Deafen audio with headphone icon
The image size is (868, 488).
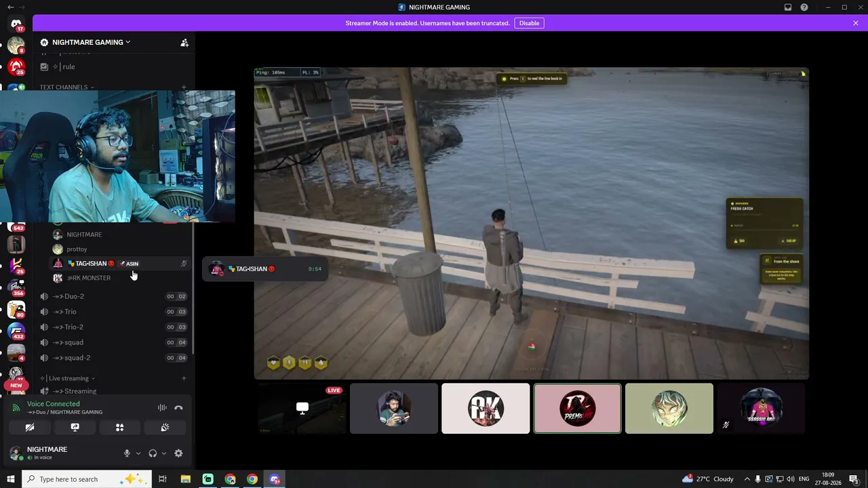(153, 453)
